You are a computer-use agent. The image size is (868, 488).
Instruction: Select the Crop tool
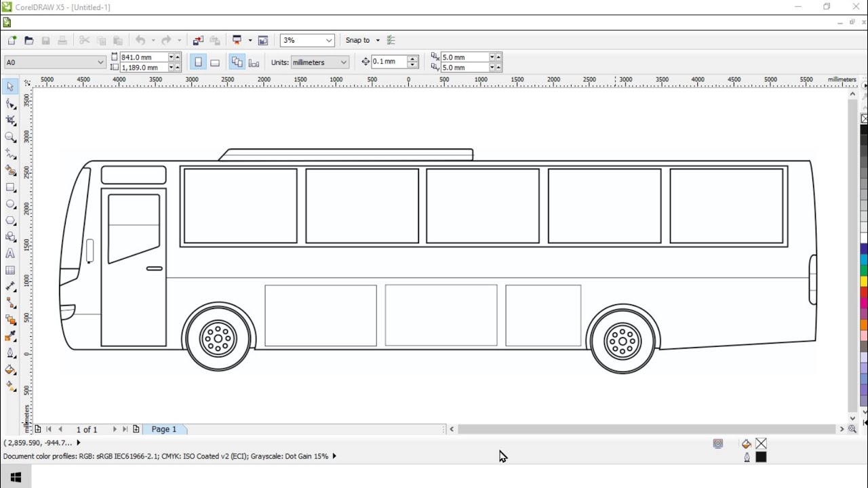point(10,120)
